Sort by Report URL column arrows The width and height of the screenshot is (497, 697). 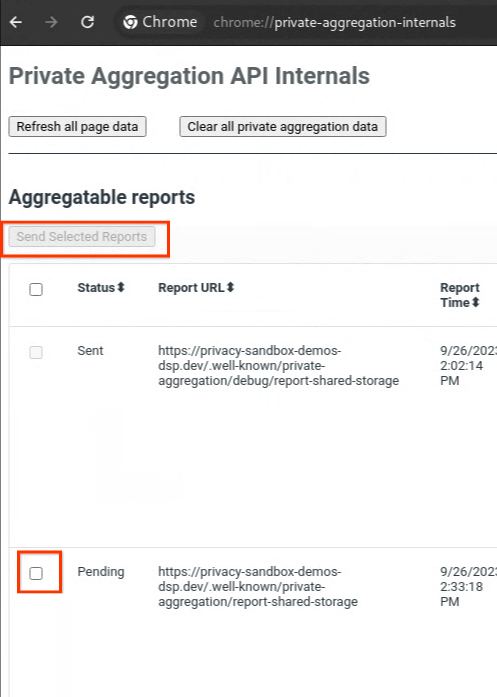tap(230, 288)
